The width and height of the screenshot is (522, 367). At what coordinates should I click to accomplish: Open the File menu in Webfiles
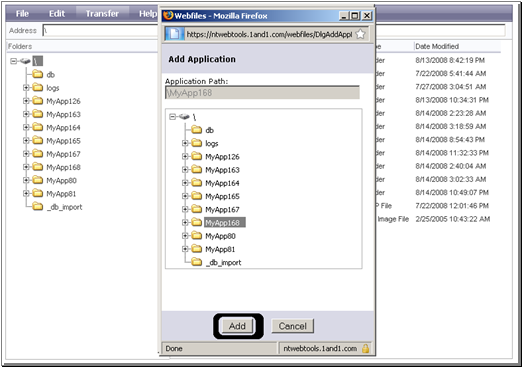(x=22, y=14)
